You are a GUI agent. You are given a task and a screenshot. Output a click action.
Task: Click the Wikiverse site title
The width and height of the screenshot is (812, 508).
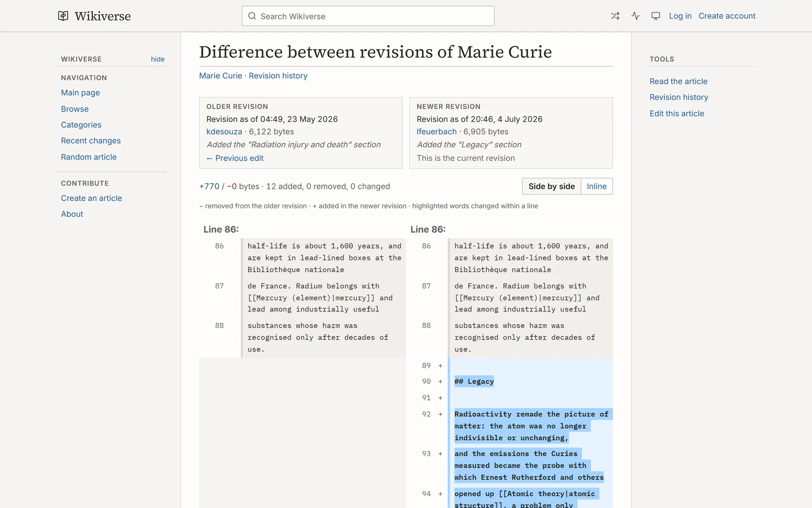tap(103, 16)
